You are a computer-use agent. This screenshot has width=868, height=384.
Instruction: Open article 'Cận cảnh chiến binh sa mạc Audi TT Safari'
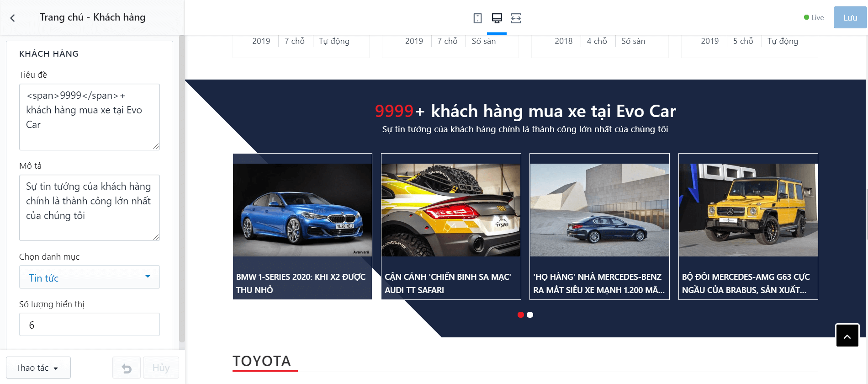448,283
